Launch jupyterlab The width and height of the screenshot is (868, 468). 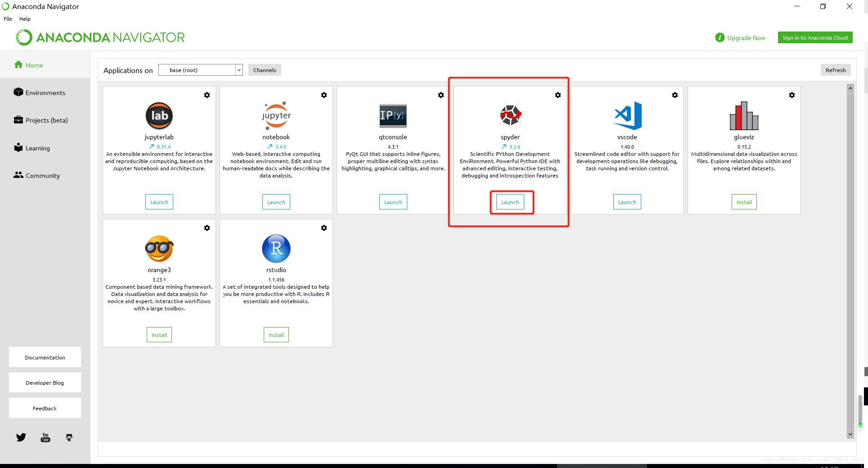coord(159,202)
